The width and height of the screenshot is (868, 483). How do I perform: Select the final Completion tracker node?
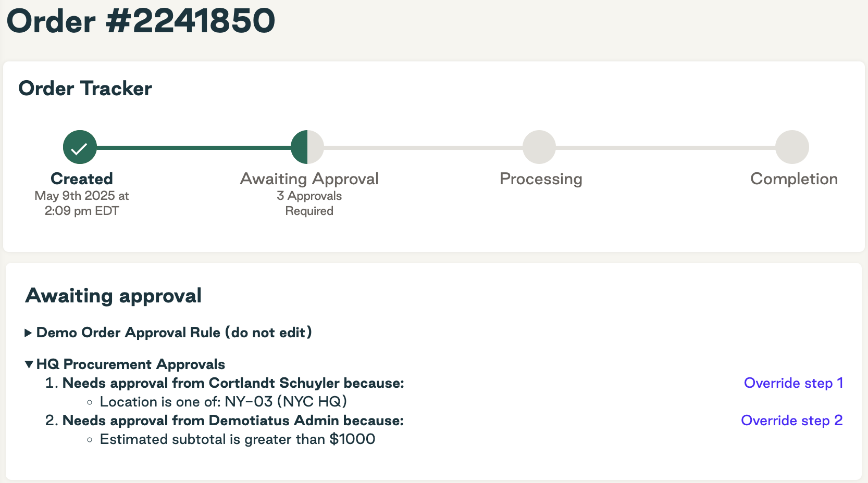click(x=792, y=147)
